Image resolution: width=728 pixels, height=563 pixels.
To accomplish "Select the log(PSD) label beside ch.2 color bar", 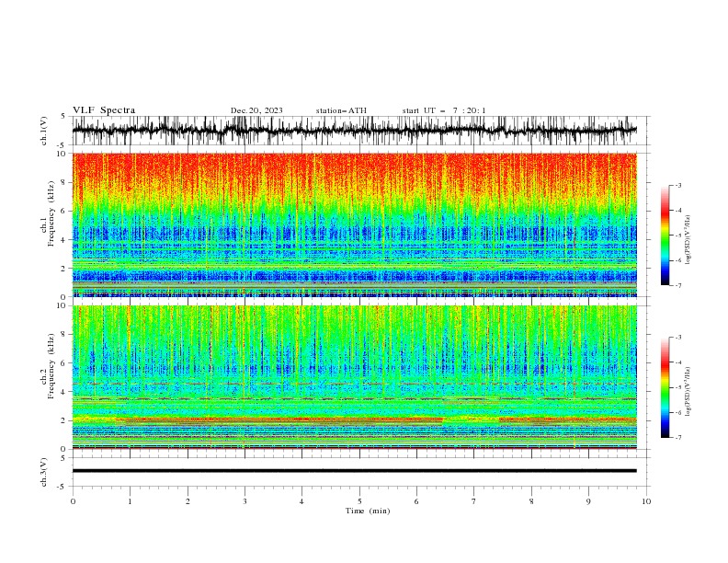I will 688,392.
